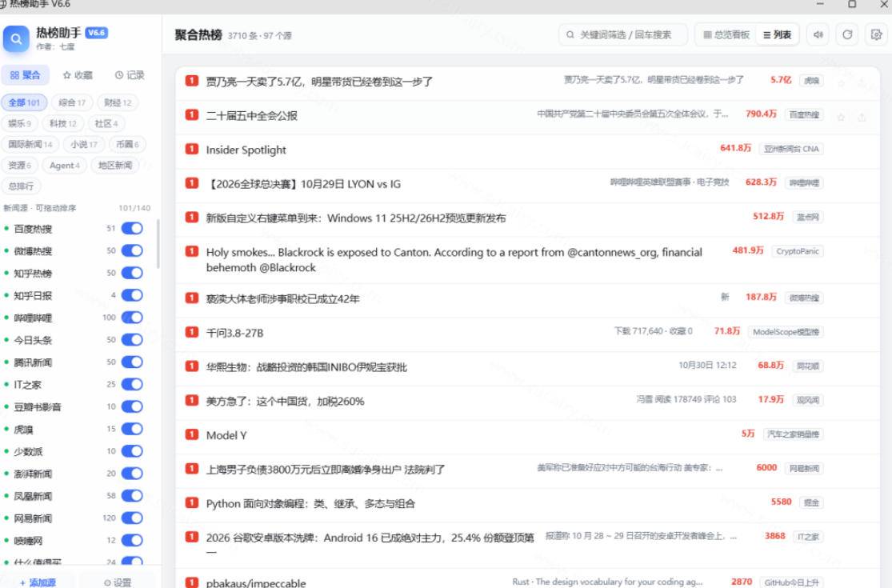The image size is (892, 588).
Task: Select the 资源 6 category filter
Action: click(19, 166)
